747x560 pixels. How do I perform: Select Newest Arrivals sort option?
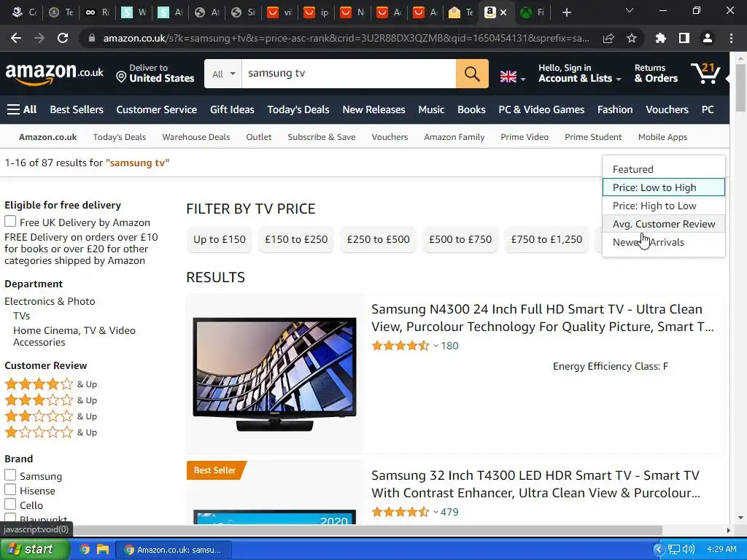(x=664, y=242)
